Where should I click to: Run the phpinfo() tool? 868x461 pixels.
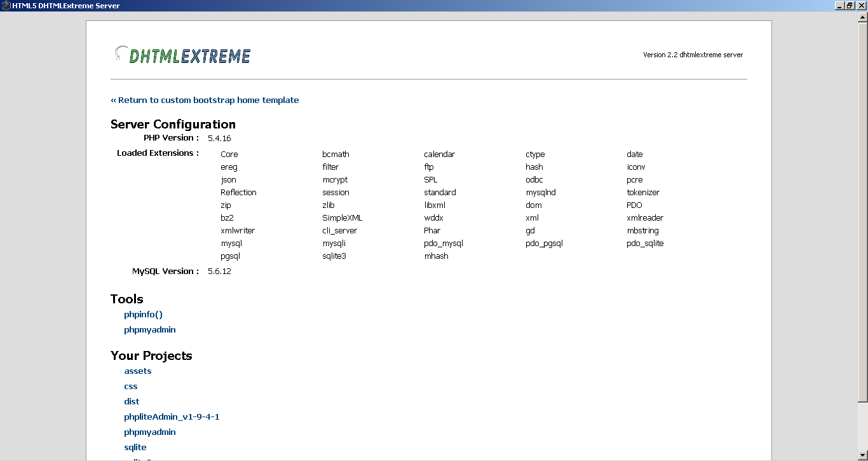(142, 314)
